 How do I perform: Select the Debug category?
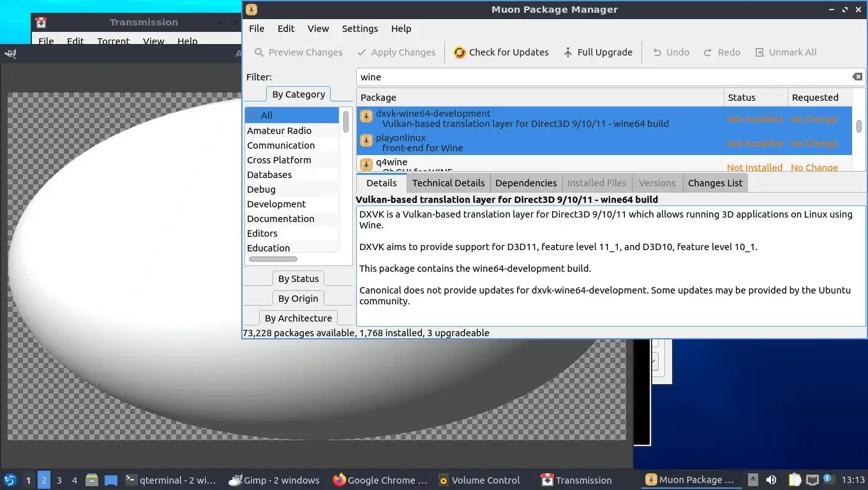(292, 189)
